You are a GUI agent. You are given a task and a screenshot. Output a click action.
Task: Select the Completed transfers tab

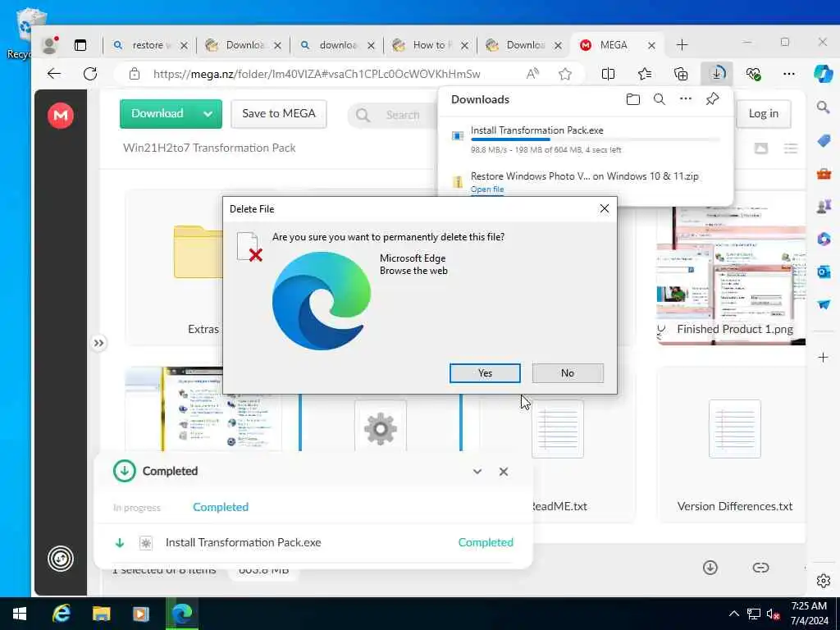pos(221,507)
